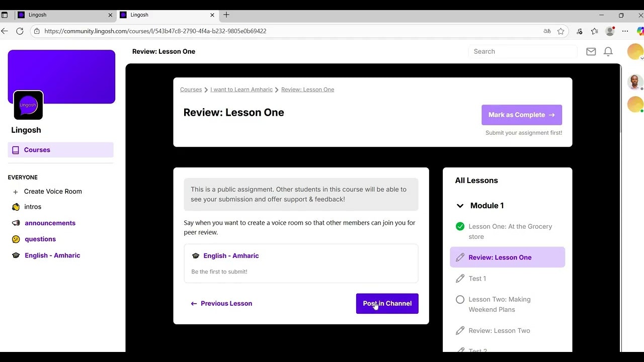Screen dimensions: 644x362
Task: Click the pencil icon next to Test 1
Action: tap(460, 278)
